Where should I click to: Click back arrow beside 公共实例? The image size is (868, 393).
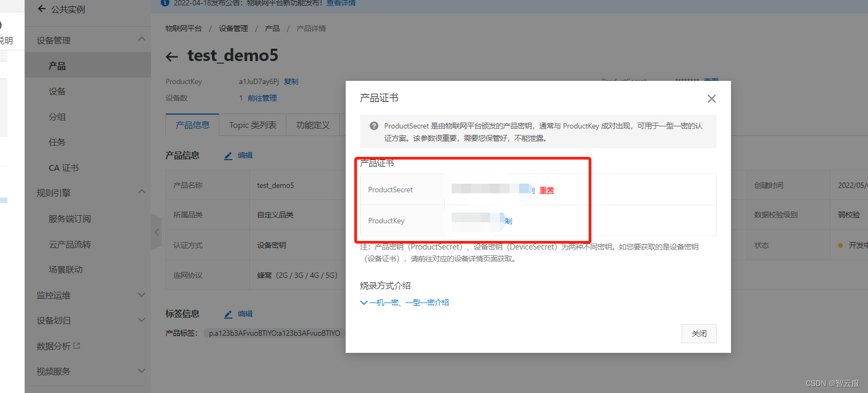click(42, 9)
